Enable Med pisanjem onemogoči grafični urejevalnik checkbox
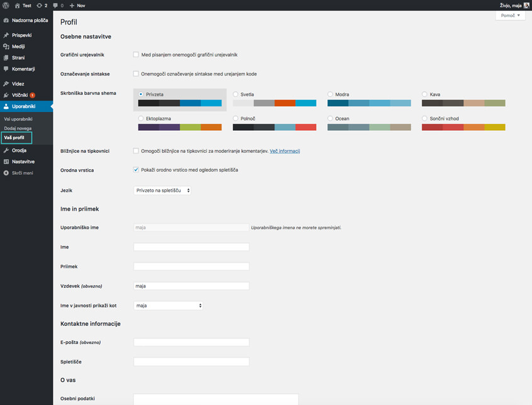This screenshot has height=405, width=532. click(x=136, y=55)
